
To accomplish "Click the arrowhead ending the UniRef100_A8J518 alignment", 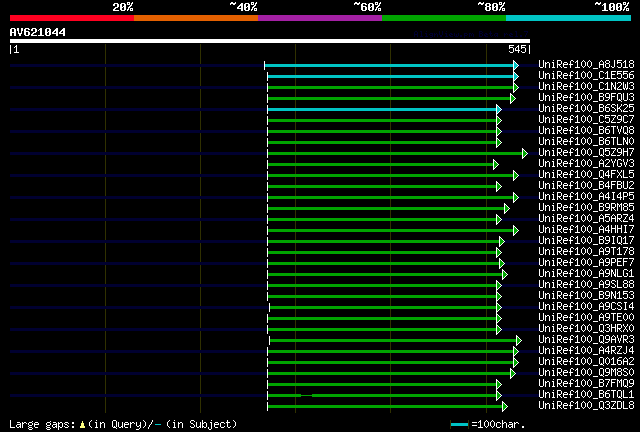I will (516, 65).
